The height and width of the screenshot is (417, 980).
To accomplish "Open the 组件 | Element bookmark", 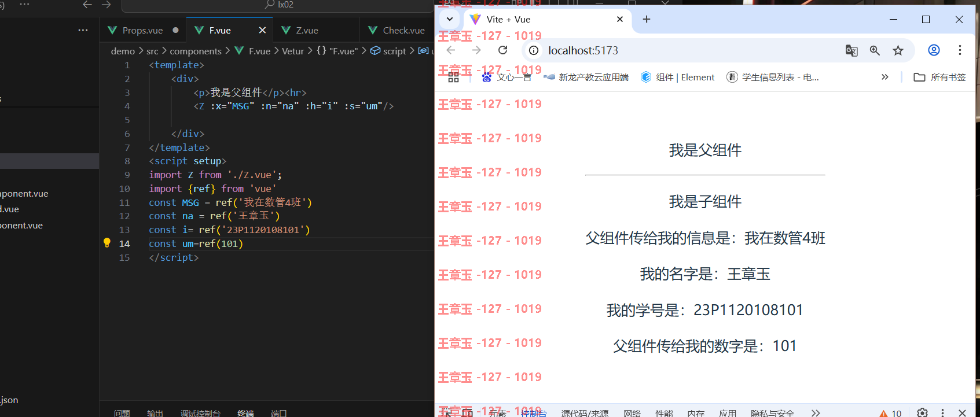I will coord(678,77).
